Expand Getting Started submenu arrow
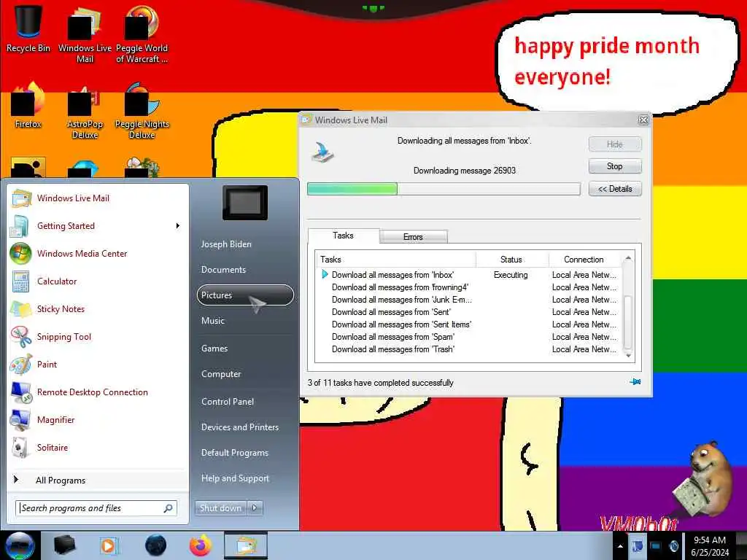747x560 pixels. [x=178, y=226]
